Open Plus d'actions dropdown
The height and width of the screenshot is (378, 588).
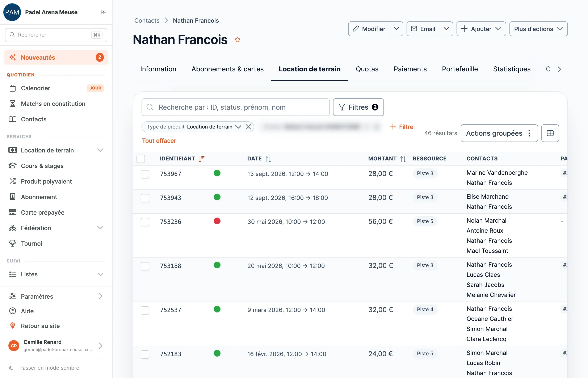[538, 29]
